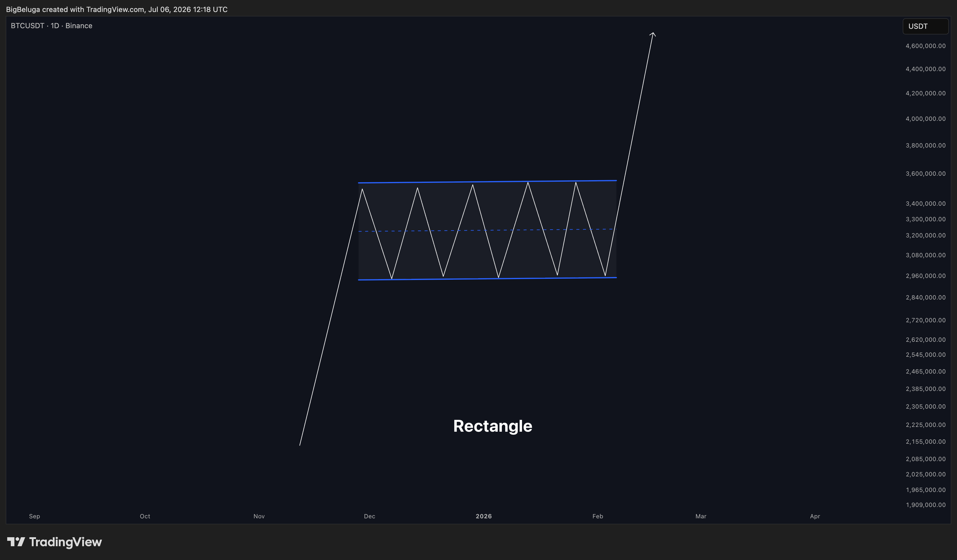Screen dimensions: 957x560
Task: Click the 2,385,000.00 price label
Action: [x=925, y=389]
